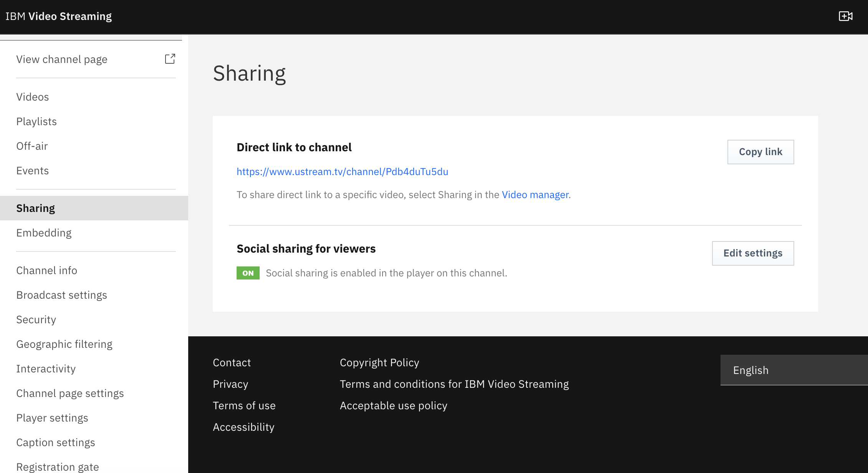
Task: Click the Social sharing for viewers heading
Action: pyautogui.click(x=306, y=248)
